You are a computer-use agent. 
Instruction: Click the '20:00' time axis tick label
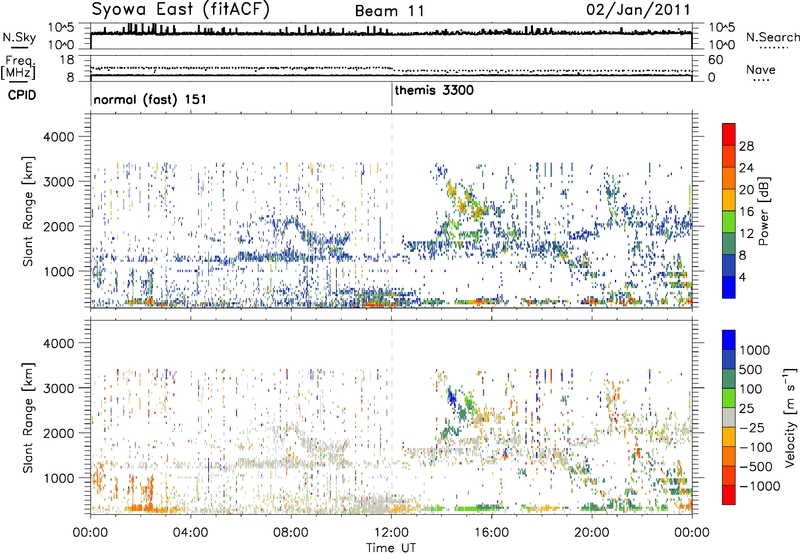click(x=592, y=533)
